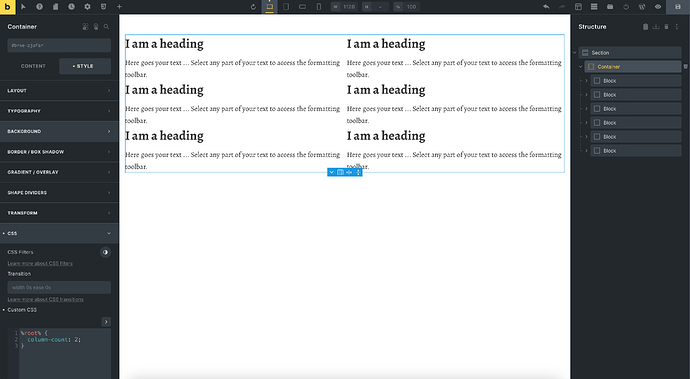This screenshot has height=379, width=690.
Task: Toggle the frontend preview eye icon
Action: (x=658, y=7)
